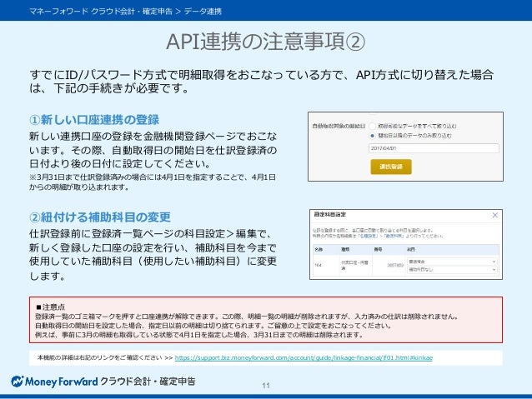
Task: Click the 勘定科目 link in the dialog text
Action: (x=392, y=236)
